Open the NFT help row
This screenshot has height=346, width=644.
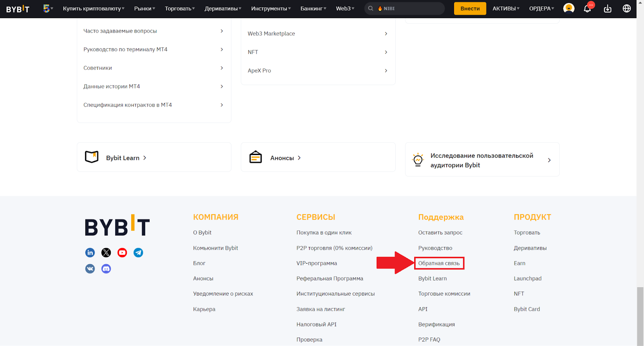[x=318, y=52]
